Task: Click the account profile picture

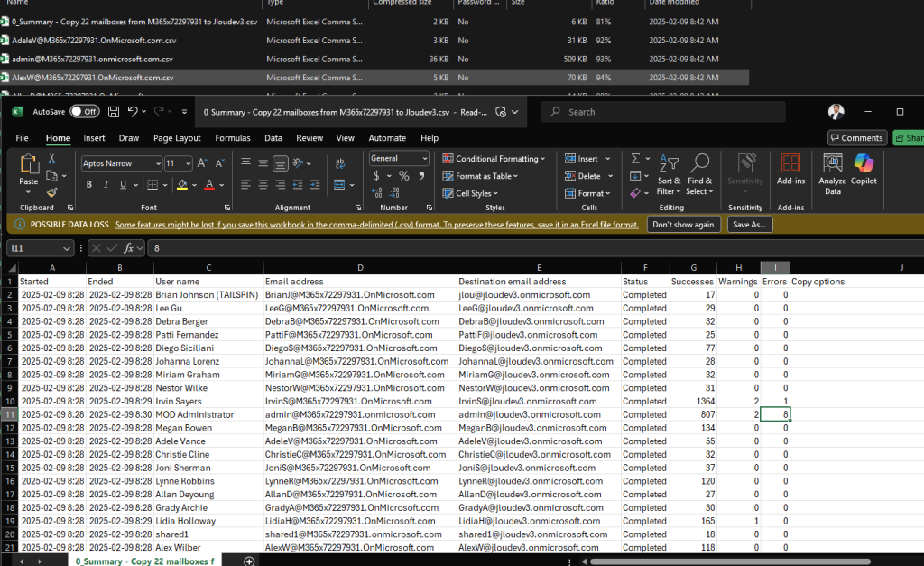Action: [x=836, y=111]
